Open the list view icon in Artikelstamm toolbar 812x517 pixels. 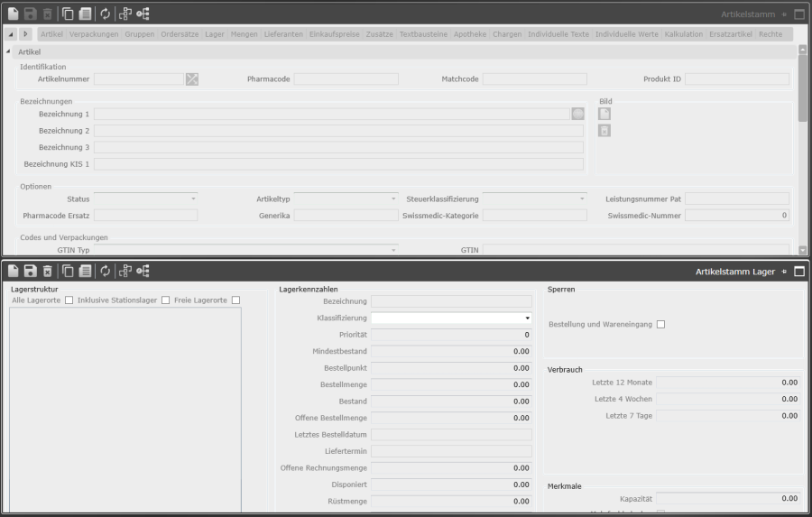click(85, 14)
